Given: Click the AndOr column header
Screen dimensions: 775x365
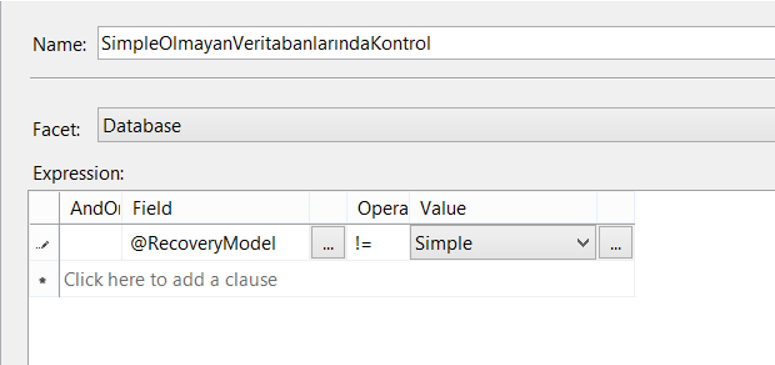Looking at the screenshot, I should pos(91,208).
